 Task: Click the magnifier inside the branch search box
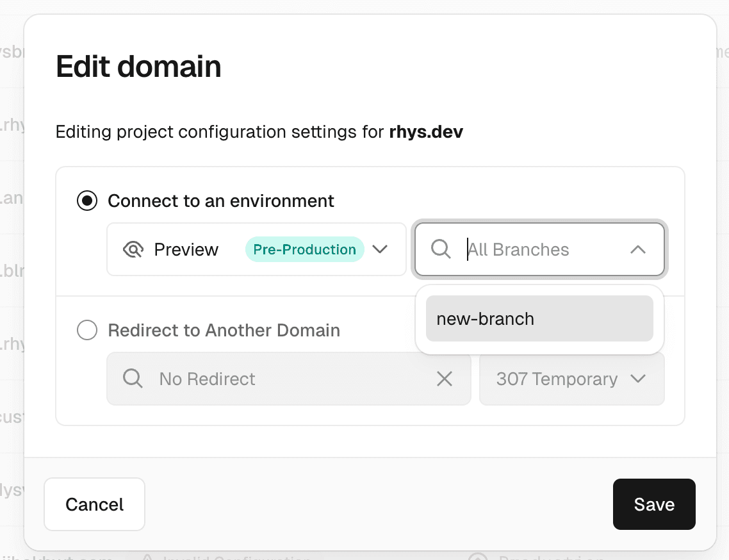(440, 249)
